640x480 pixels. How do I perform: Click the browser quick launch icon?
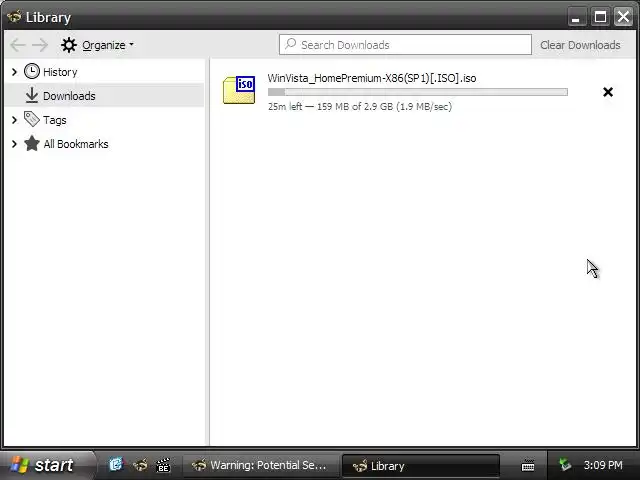pos(140,465)
